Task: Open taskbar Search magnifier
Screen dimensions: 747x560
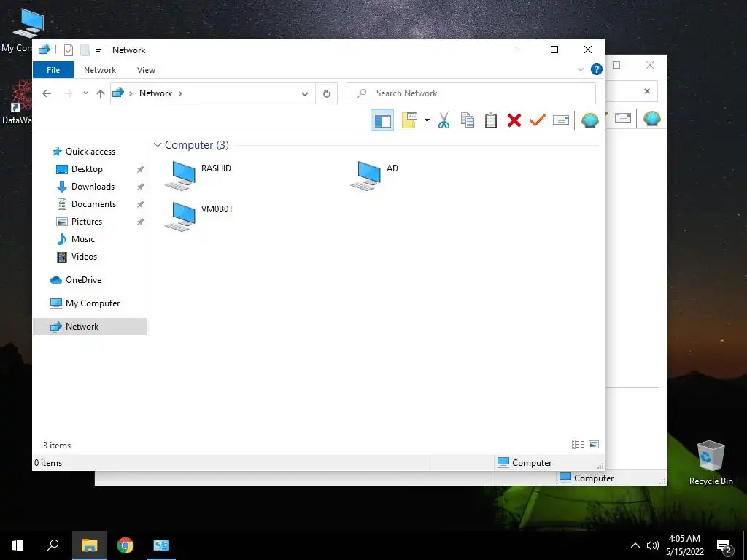Action: coord(53,545)
